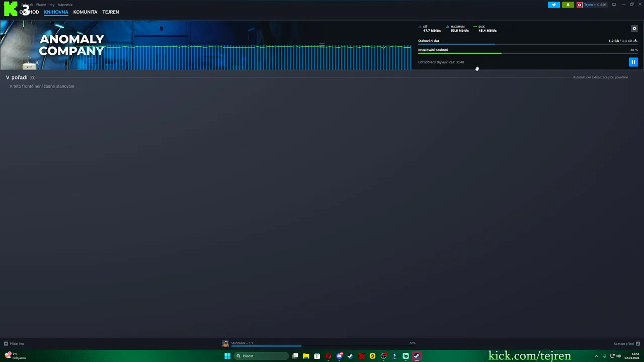Click download size icon next to 3,4 GB
Viewport: 644px width, 362px height.
[635, 41]
